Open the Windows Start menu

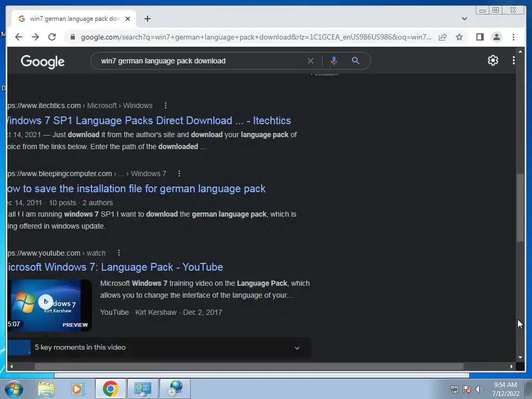(x=14, y=389)
